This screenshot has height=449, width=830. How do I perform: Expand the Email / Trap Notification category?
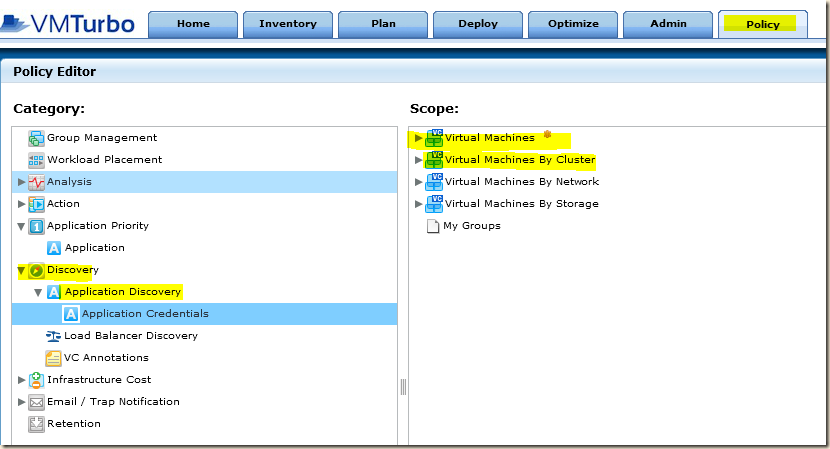(21, 402)
